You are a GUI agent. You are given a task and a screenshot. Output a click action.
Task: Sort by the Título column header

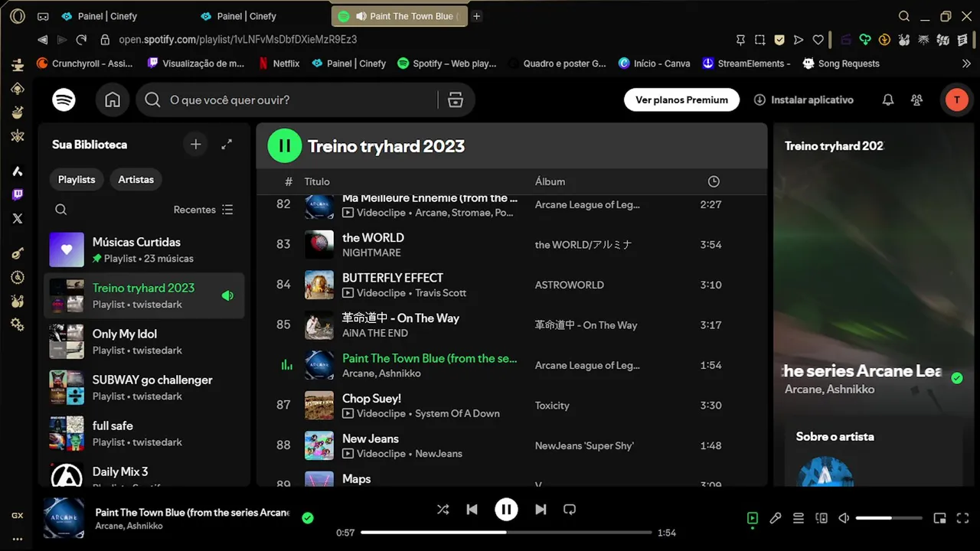317,181
